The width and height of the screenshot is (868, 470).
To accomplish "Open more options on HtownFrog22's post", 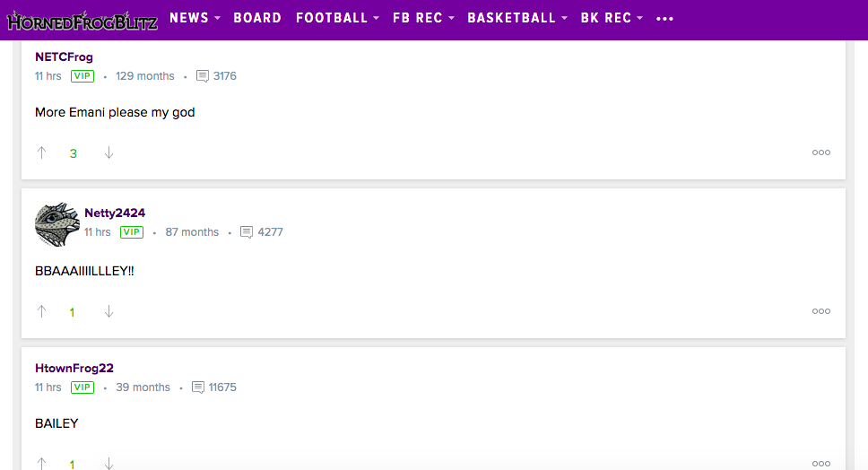I will pyautogui.click(x=821, y=464).
